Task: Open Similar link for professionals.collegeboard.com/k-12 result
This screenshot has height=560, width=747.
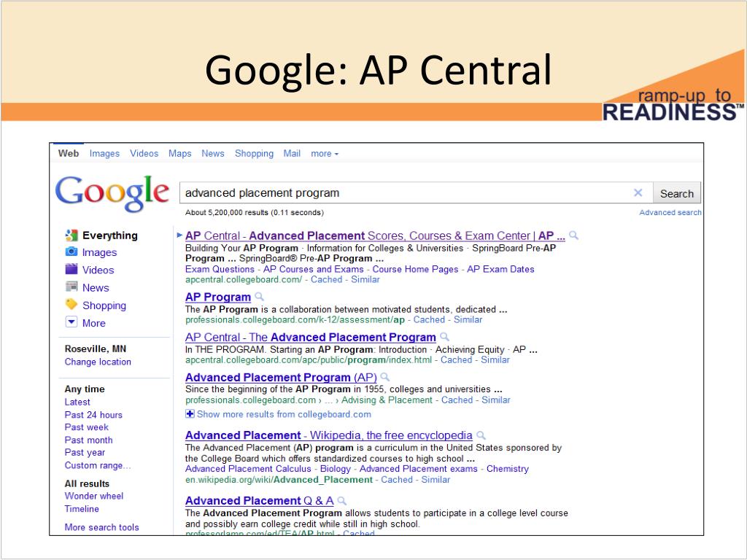Action: point(468,319)
